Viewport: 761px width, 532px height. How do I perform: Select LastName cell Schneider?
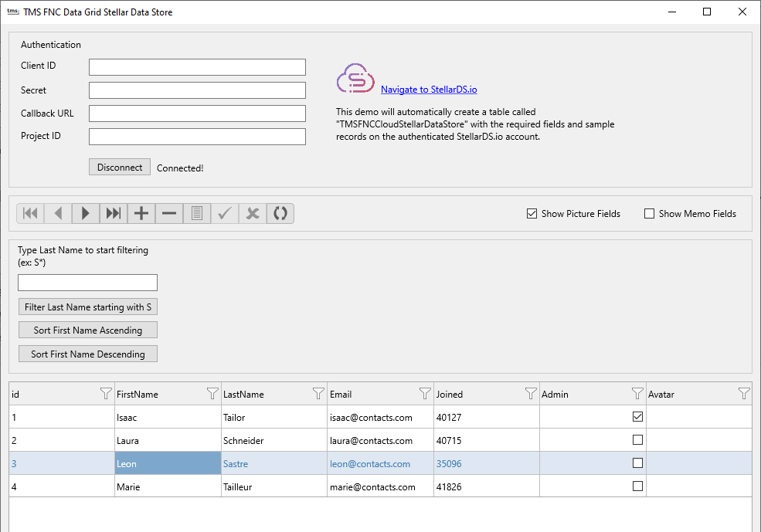point(274,440)
